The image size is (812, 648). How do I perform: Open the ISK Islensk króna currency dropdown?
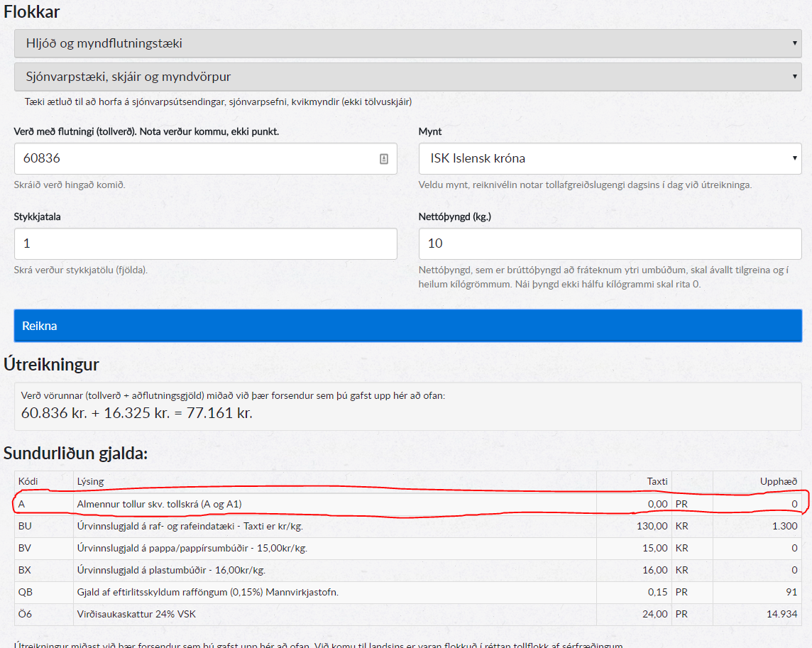point(610,158)
